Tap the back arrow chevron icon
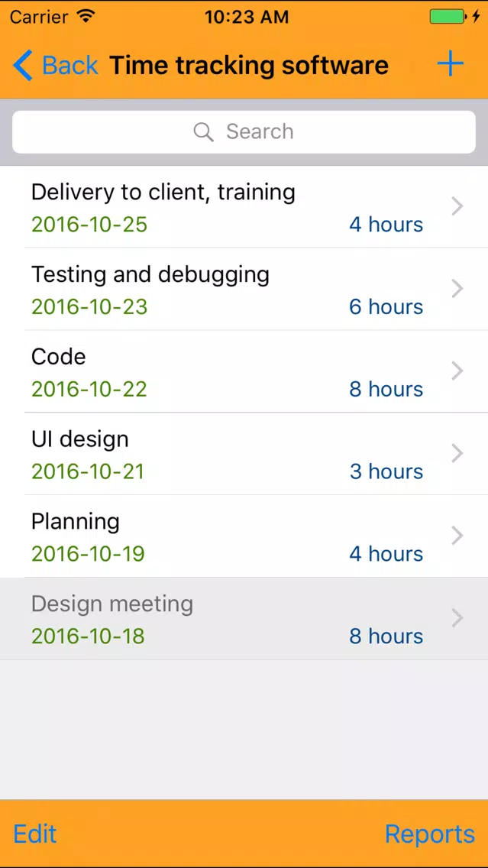The height and width of the screenshot is (868, 488). click(23, 65)
